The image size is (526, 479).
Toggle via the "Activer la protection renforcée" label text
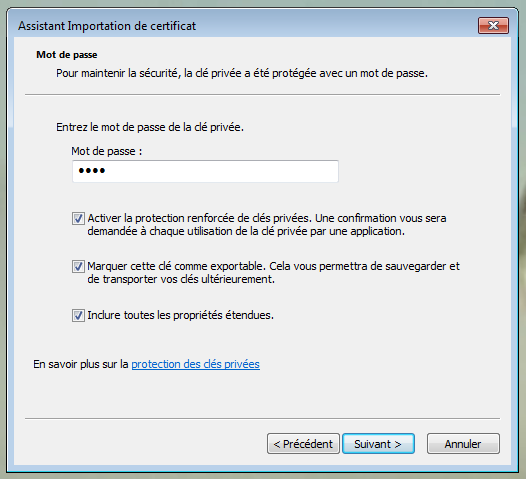click(267, 218)
